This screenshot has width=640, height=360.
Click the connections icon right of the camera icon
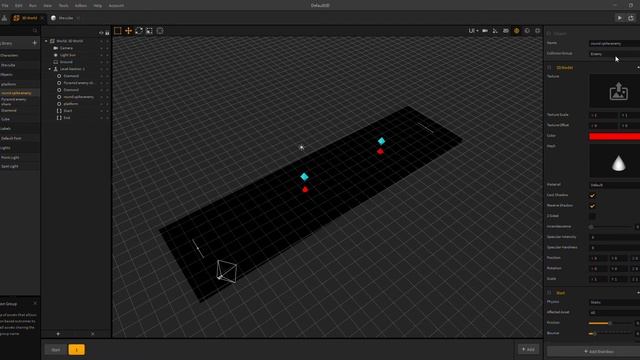point(495,31)
